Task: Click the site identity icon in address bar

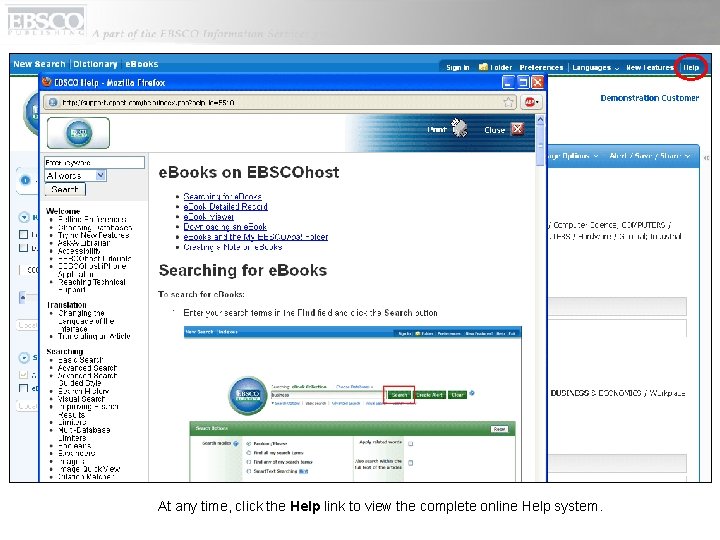Action: tap(52, 102)
